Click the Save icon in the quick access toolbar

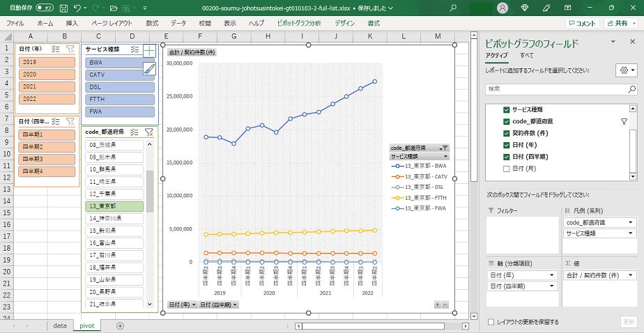[64, 8]
